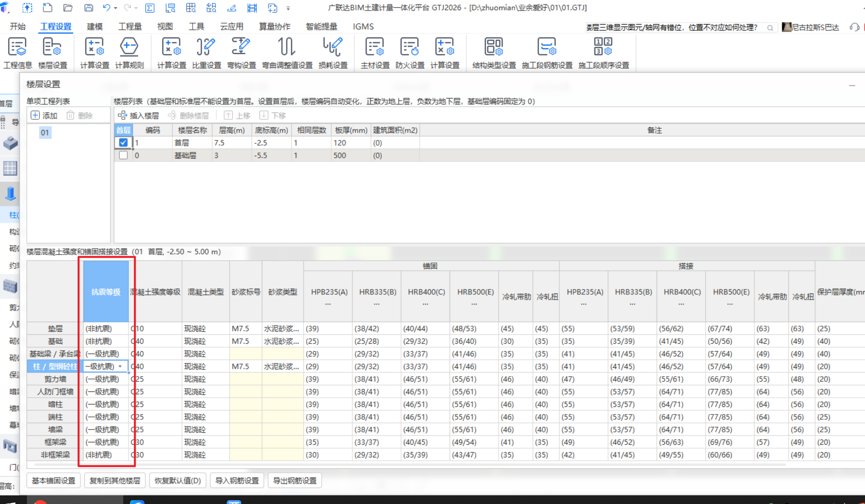This screenshot has width=865, height=504.
Task: Open 计算设置 beside 计算规则
Action: click(x=94, y=53)
